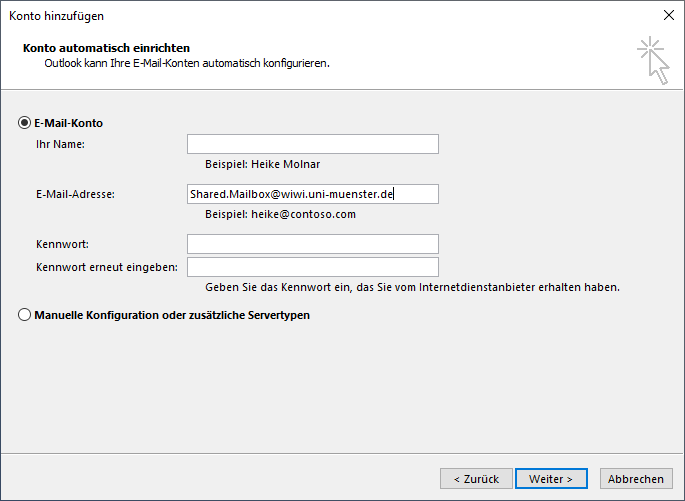Cancel the setup with Abbrechen

(x=636, y=479)
